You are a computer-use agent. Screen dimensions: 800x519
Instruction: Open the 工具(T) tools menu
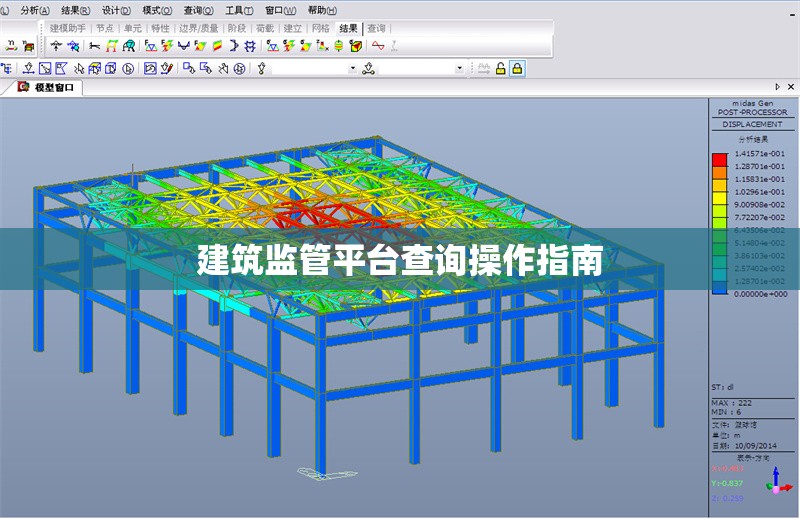[x=238, y=9]
